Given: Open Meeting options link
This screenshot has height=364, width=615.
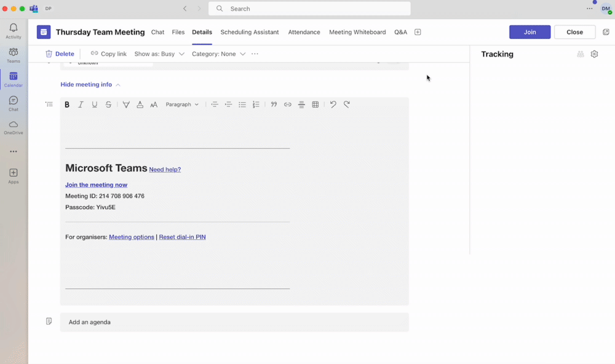Looking at the screenshot, I should pyautogui.click(x=132, y=237).
